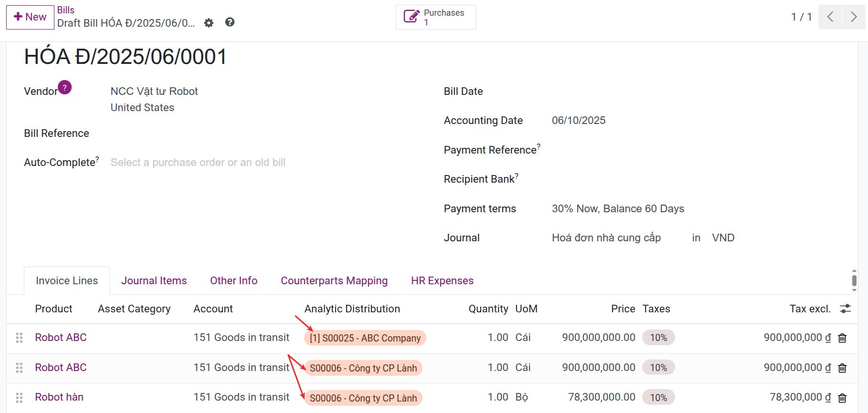Go to previous record arrow

tap(830, 17)
